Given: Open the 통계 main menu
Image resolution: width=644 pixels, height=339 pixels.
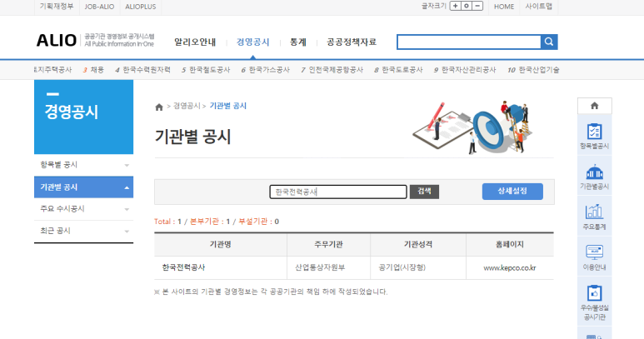Looking at the screenshot, I should point(297,42).
